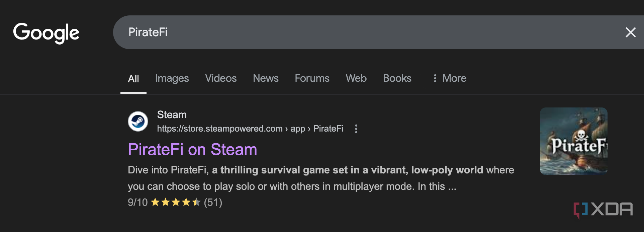Click the Google logo
This screenshot has height=232, width=644.
46,32
